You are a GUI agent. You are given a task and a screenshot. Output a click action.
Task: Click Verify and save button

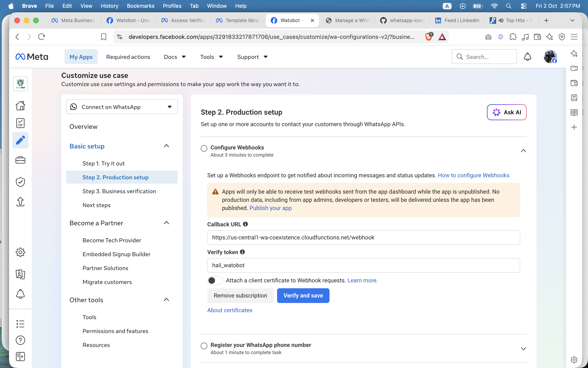click(x=303, y=295)
